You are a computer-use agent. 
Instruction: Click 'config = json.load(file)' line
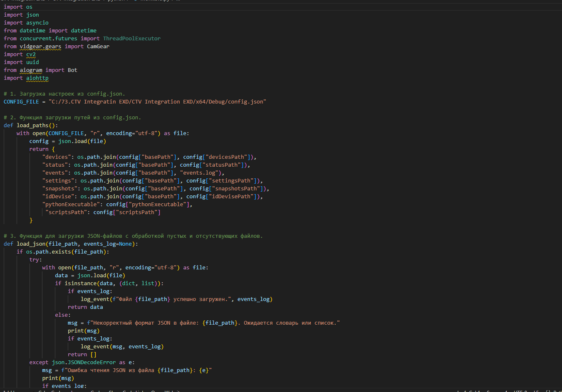68,141
